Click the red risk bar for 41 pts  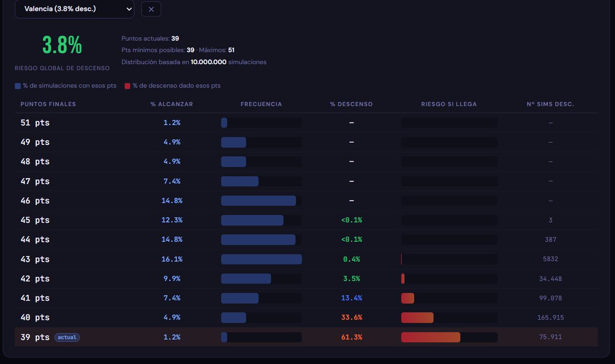407,298
